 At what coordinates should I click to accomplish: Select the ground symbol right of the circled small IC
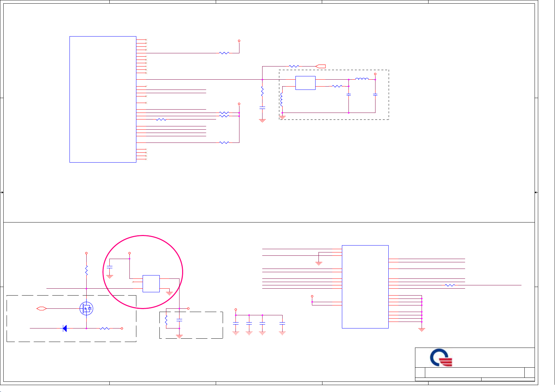click(169, 293)
